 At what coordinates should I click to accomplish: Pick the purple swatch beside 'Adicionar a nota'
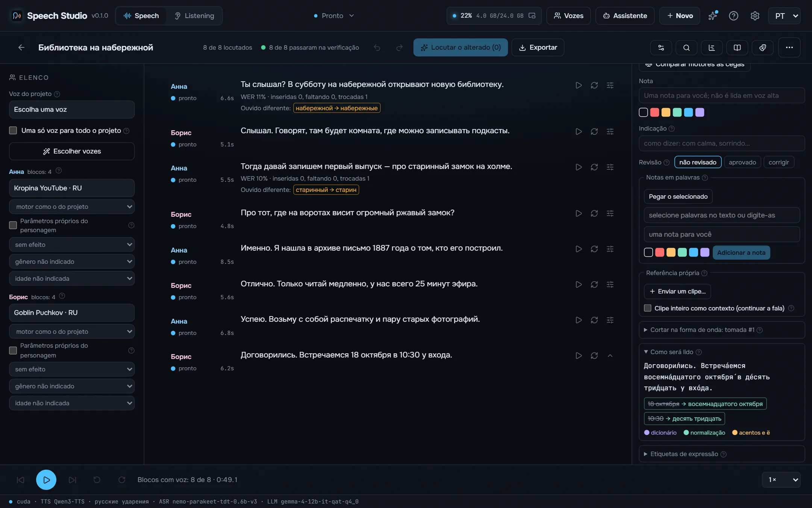point(705,252)
